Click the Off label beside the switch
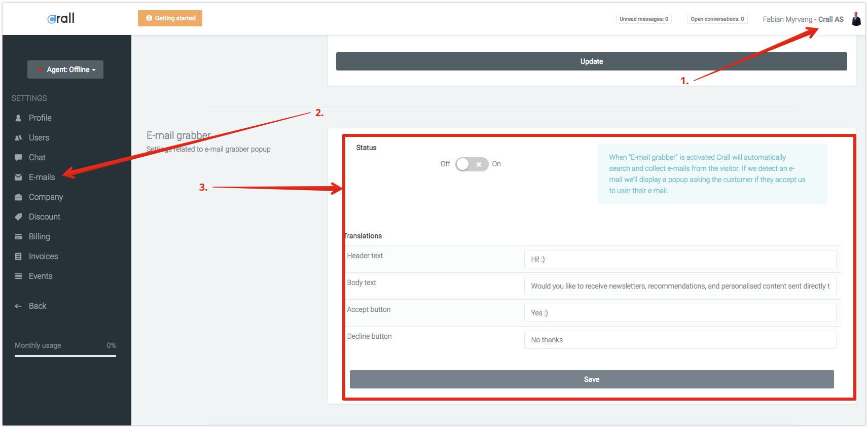Screen dimensions: 868x428 coord(445,164)
